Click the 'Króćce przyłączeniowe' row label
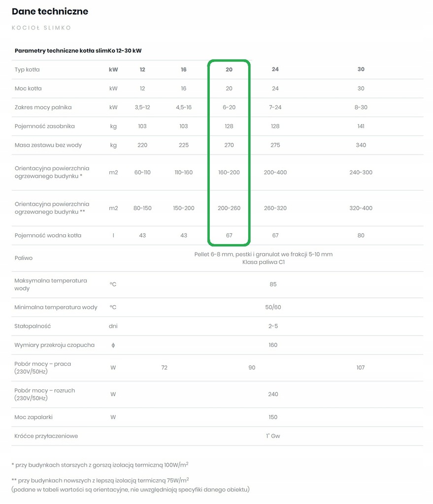 click(46, 436)
